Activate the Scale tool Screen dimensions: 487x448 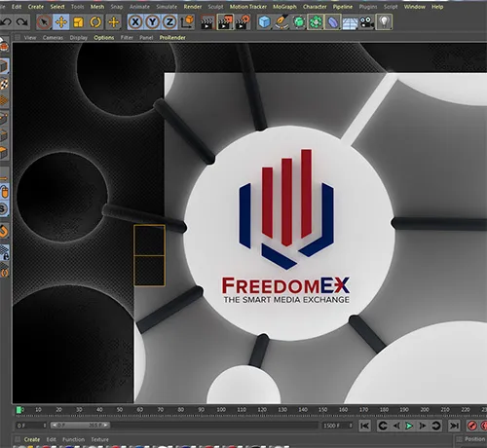click(x=79, y=22)
